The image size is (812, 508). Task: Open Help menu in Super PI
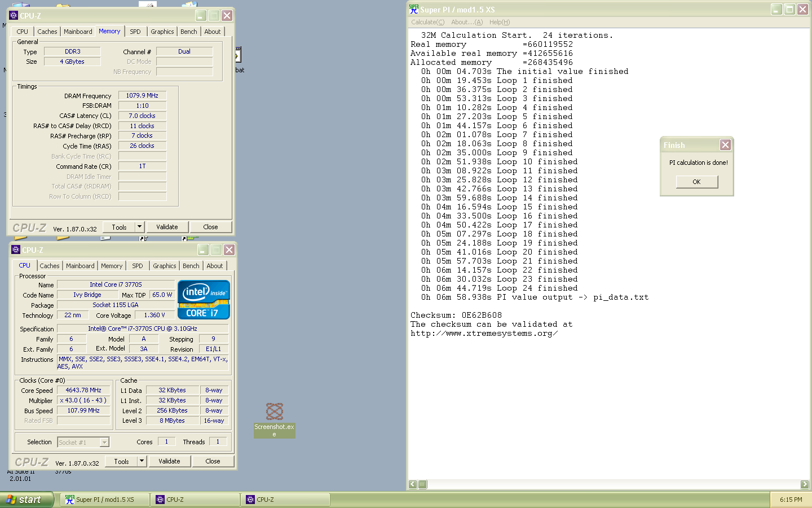coord(500,22)
